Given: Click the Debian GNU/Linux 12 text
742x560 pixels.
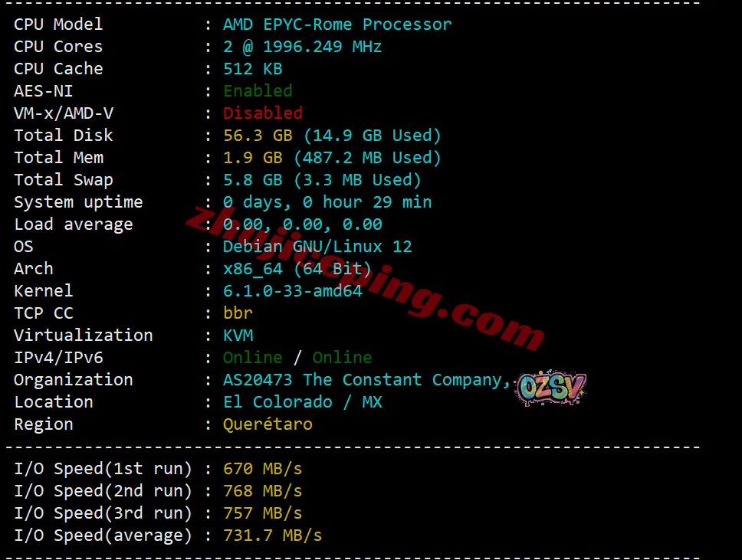Looking at the screenshot, I should tap(317, 247).
